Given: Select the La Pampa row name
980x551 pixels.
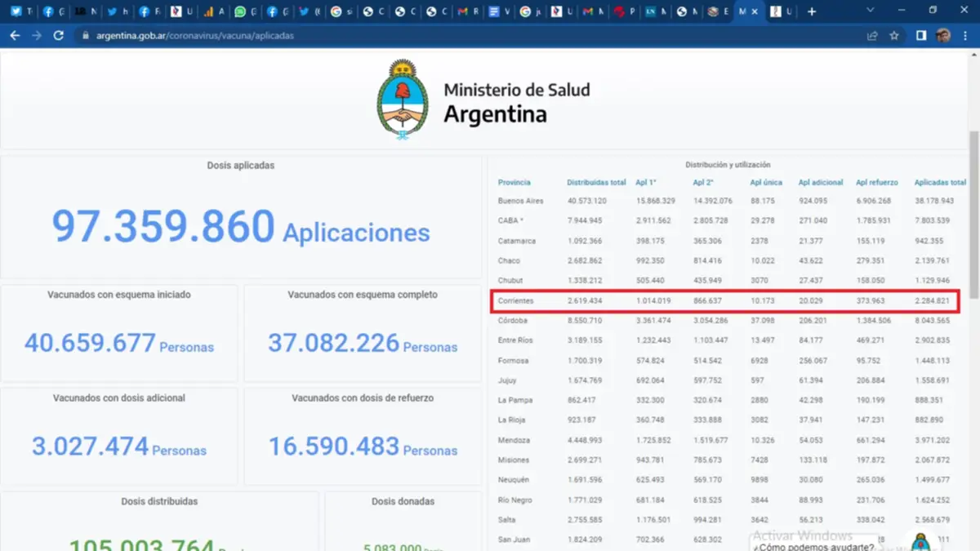Looking at the screenshot, I should point(514,400).
